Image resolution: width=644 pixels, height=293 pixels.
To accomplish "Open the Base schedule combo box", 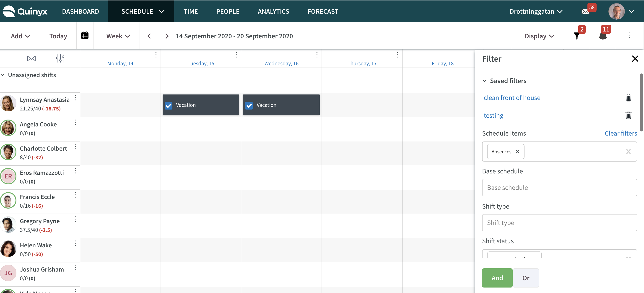I will (559, 187).
